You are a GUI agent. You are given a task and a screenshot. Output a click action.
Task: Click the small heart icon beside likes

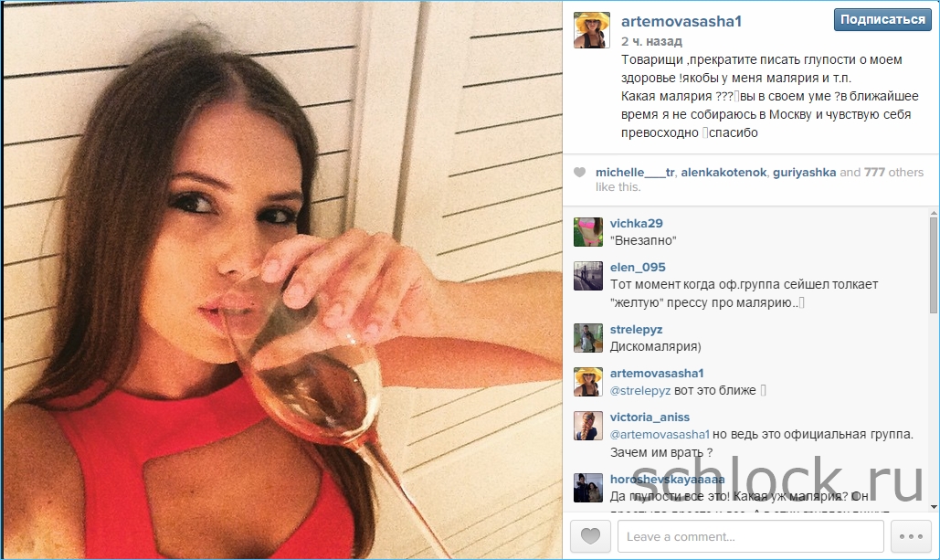point(579,173)
